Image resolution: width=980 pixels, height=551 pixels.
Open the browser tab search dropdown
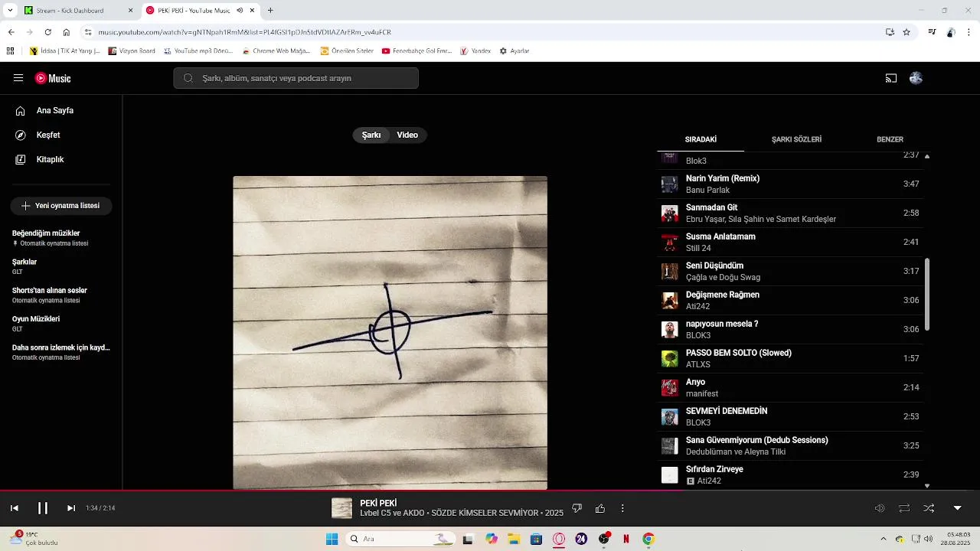click(9, 11)
